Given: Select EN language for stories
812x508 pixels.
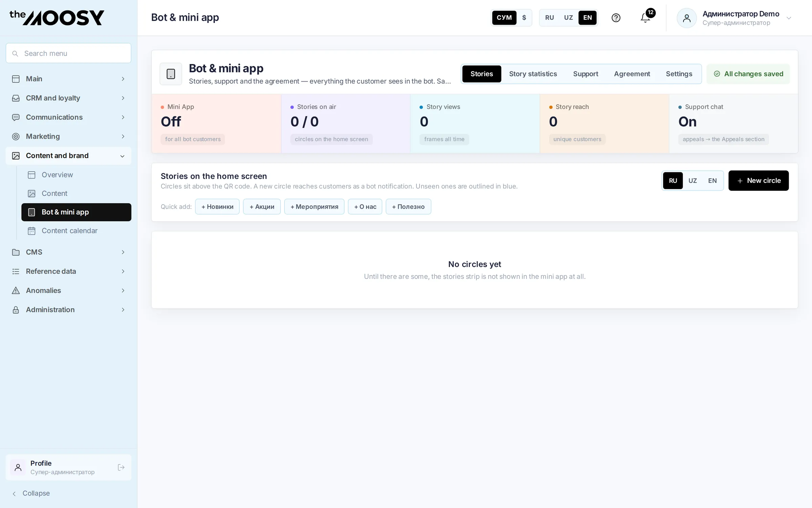Looking at the screenshot, I should coord(713,181).
